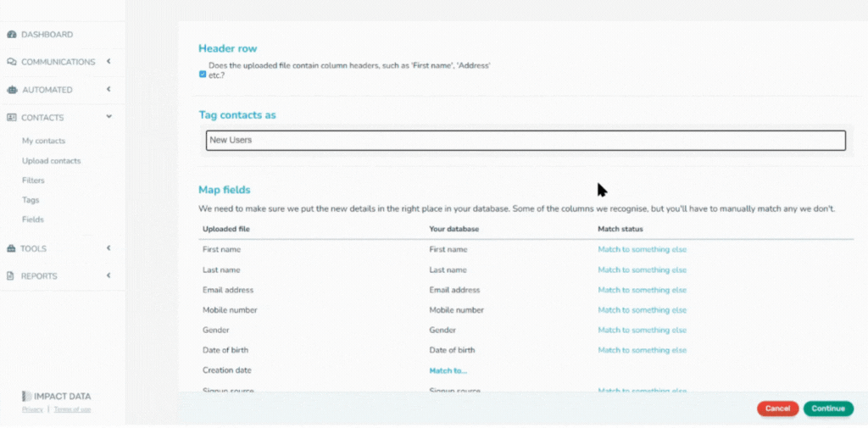Open the Terms of use link
The width and height of the screenshot is (868, 428).
click(73, 409)
